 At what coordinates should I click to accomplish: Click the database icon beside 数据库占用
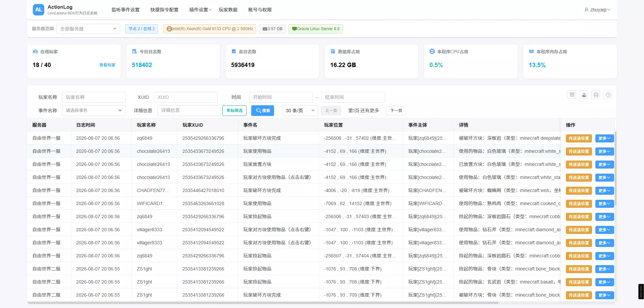tap(333, 52)
